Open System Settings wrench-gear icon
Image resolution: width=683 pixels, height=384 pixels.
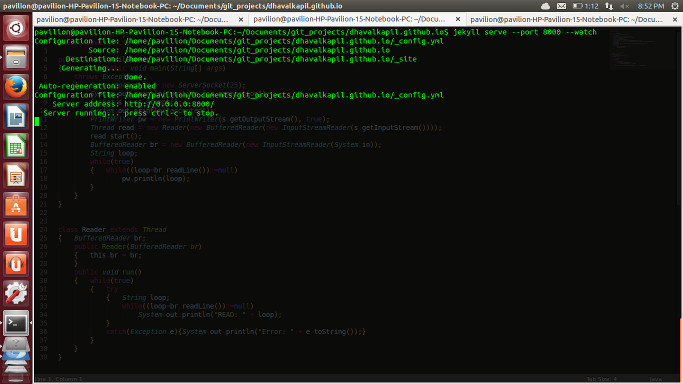tap(16, 293)
